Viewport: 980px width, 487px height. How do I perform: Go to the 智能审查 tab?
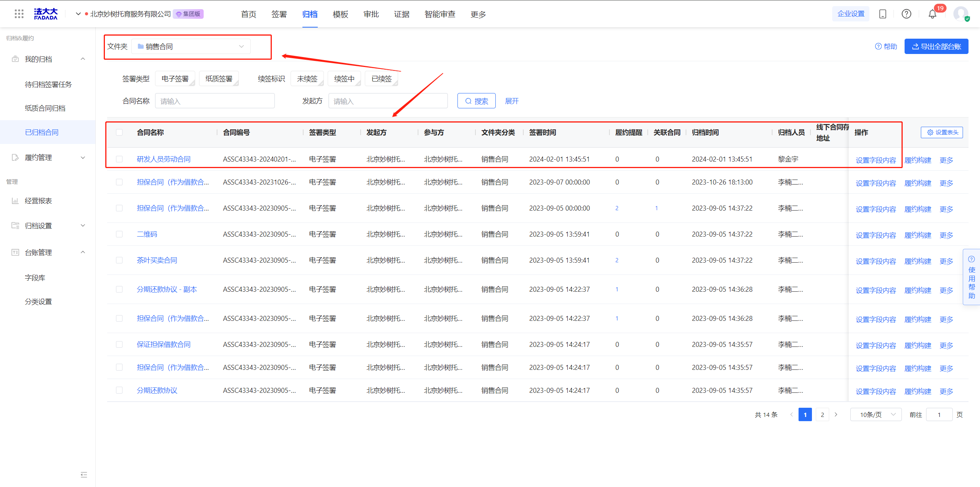pos(440,14)
